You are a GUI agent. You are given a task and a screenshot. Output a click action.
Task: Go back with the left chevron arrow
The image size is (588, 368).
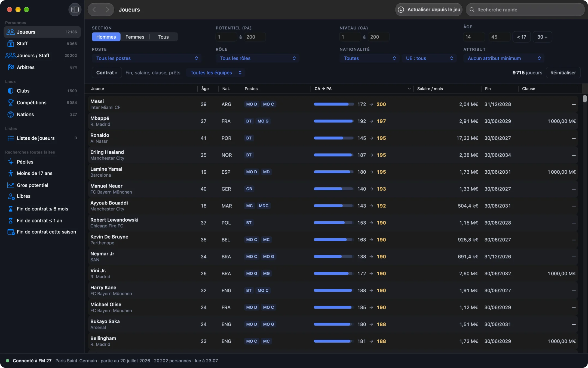[94, 10]
